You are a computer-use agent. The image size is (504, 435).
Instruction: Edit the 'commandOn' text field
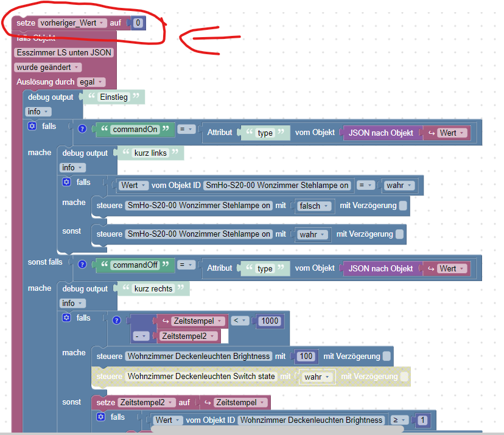[135, 129]
